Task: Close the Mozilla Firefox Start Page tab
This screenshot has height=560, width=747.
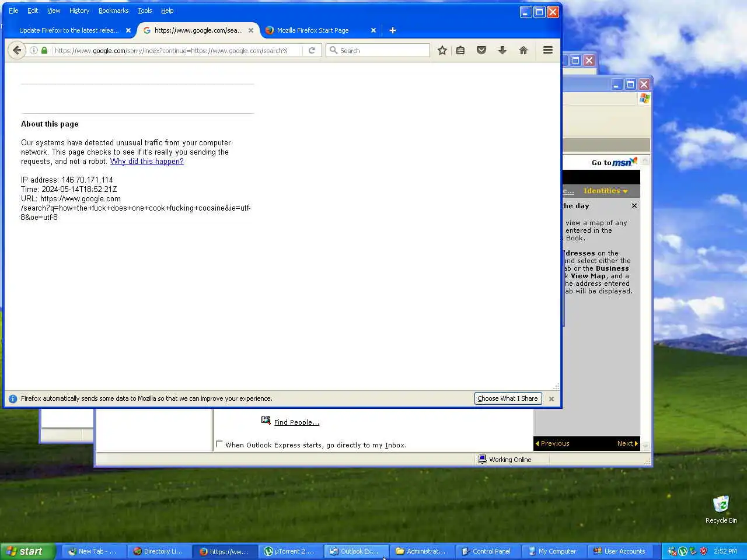Action: coord(373,30)
